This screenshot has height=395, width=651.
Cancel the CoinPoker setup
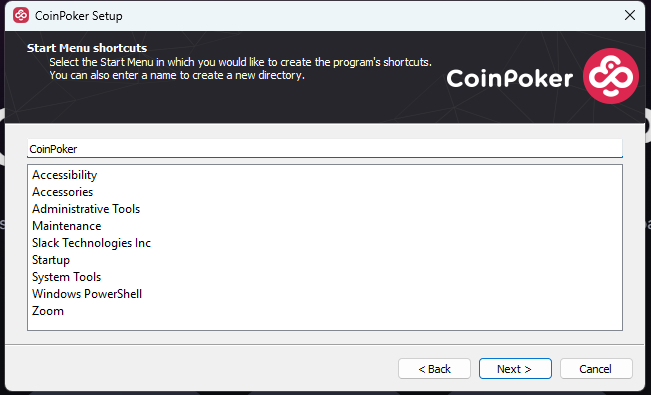596,369
